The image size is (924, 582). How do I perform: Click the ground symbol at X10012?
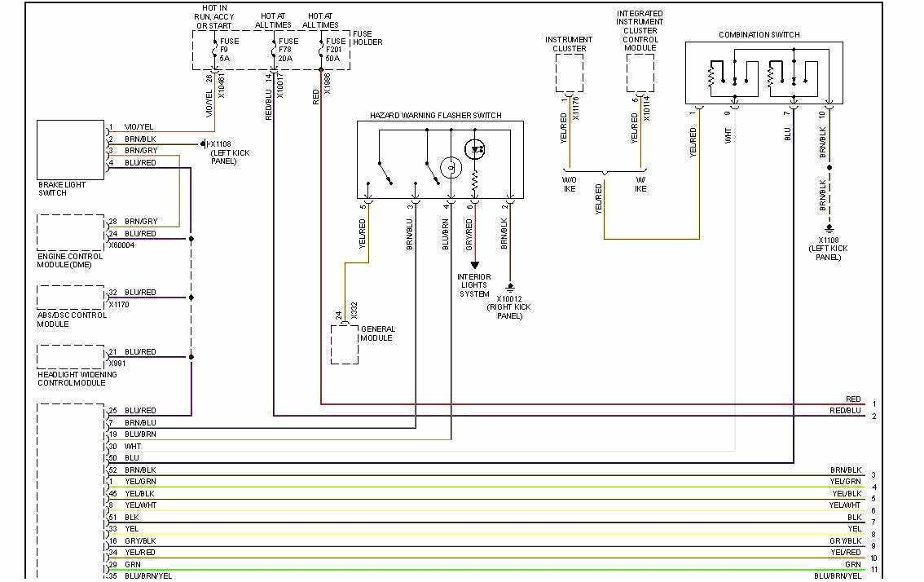point(511,285)
